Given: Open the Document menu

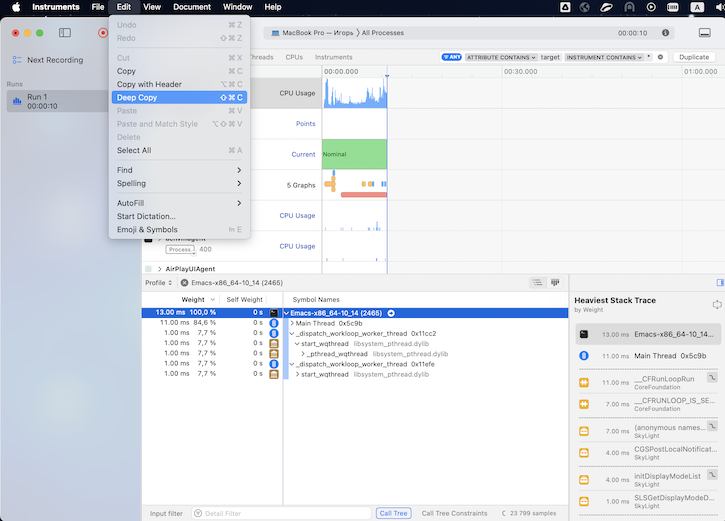Looking at the screenshot, I should (192, 7).
